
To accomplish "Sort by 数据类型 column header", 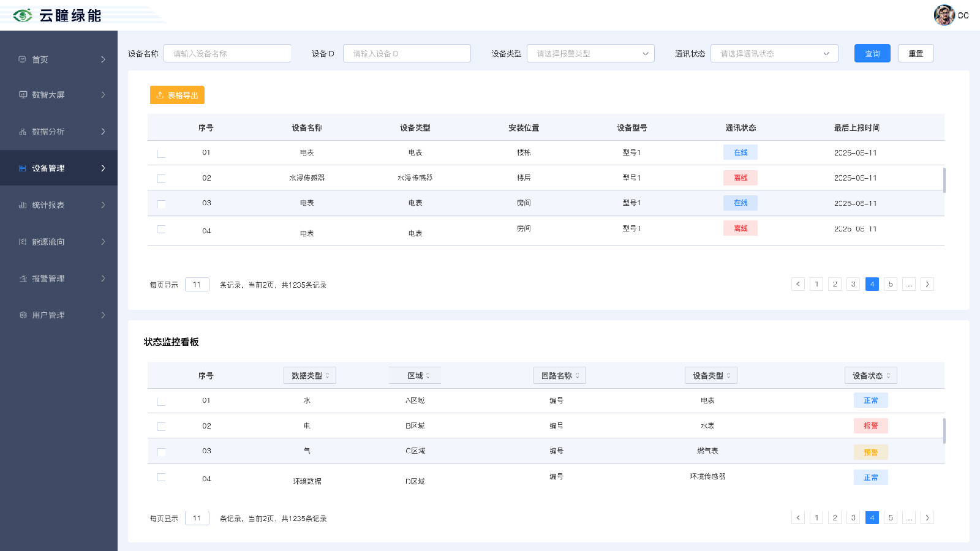I will tap(310, 376).
